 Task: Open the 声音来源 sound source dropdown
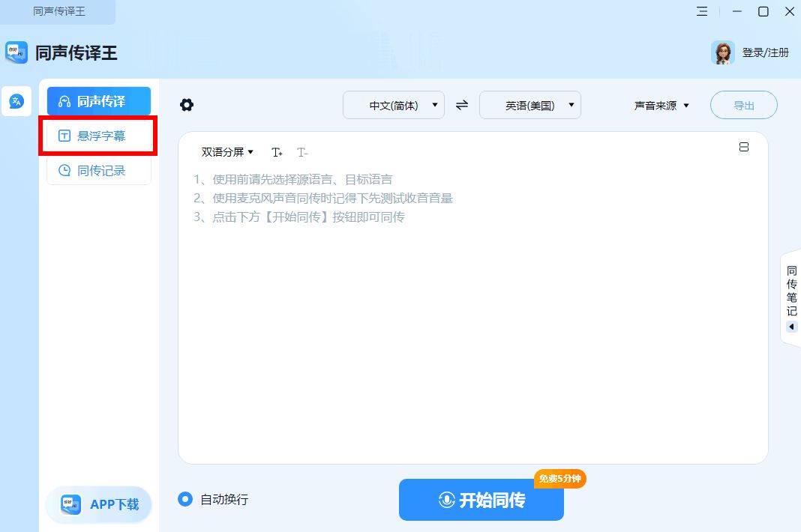[661, 105]
